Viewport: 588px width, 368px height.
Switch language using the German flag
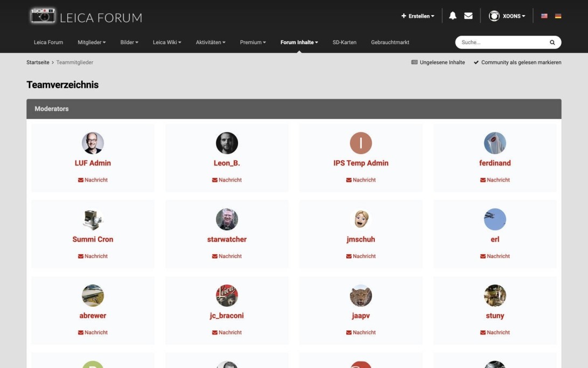click(558, 16)
